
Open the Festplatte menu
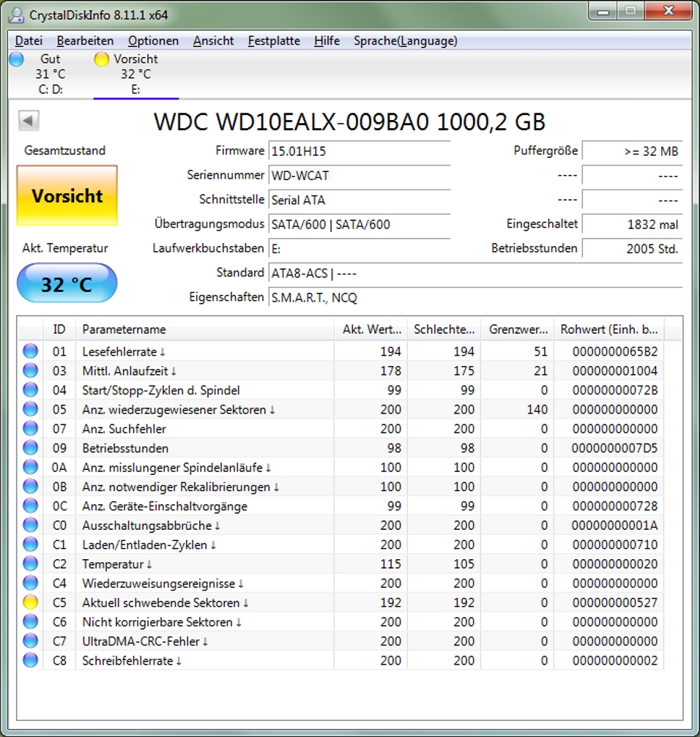pos(274,41)
